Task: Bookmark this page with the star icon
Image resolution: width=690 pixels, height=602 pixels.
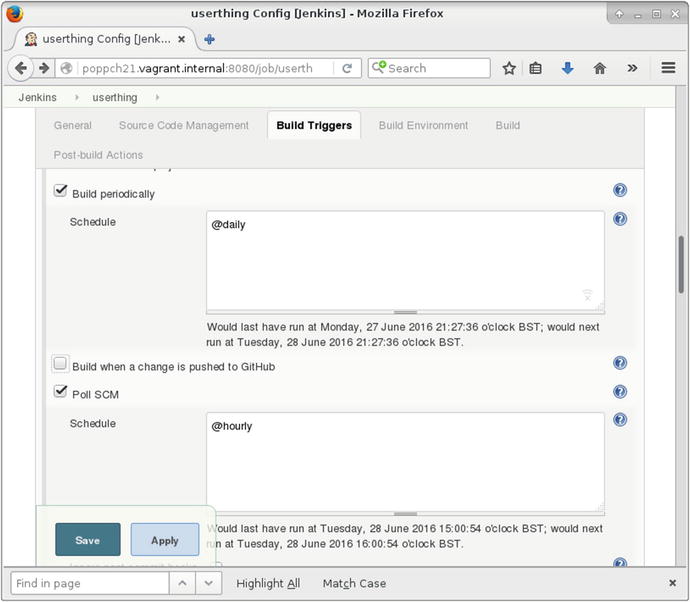Action: point(509,68)
